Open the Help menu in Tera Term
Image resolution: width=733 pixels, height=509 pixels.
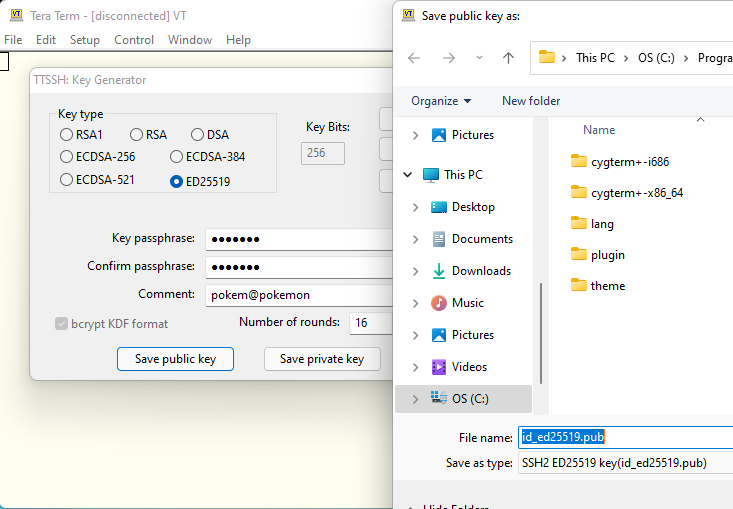pos(238,40)
